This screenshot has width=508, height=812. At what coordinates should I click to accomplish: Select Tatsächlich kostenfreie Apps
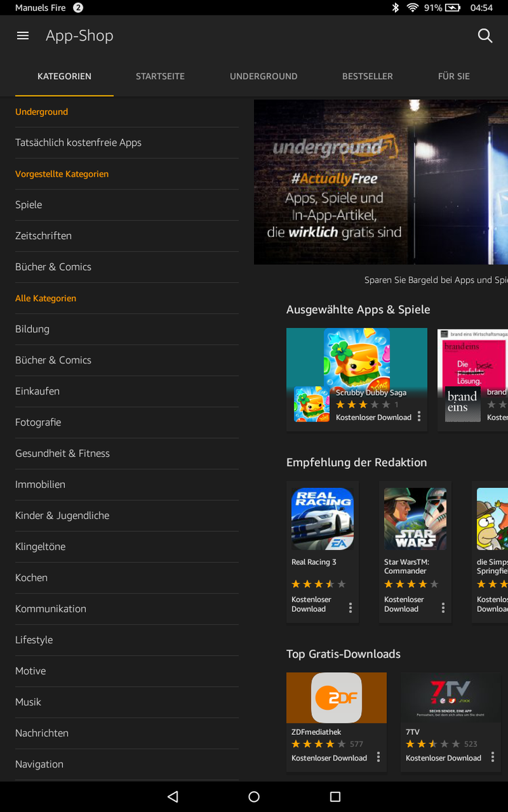click(127, 143)
